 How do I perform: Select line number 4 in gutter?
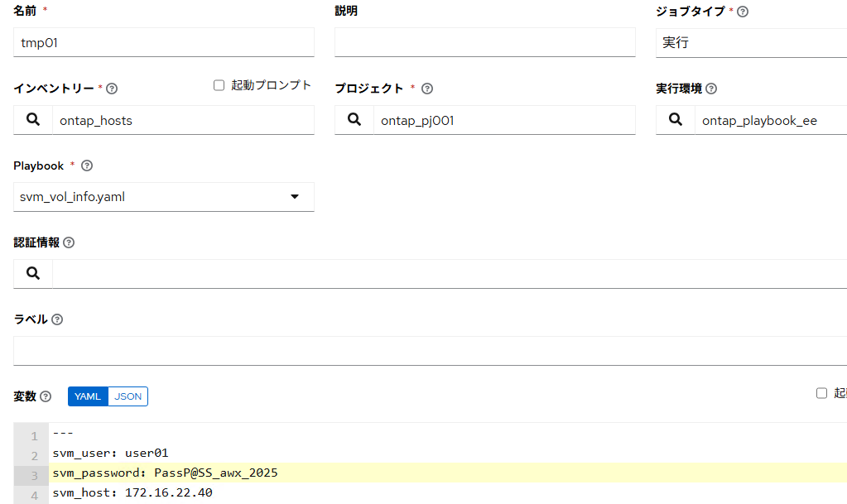pyautogui.click(x=34, y=496)
